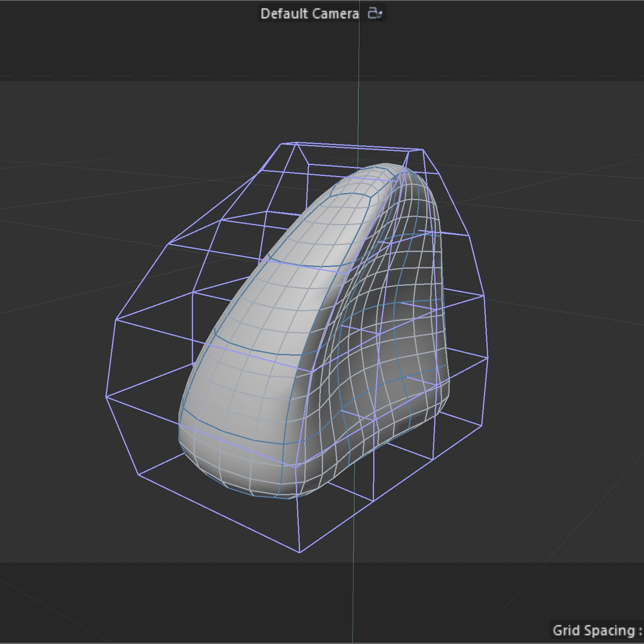The width and height of the screenshot is (644, 644).
Task: Click the green axis line below the cage
Action: 353,593
